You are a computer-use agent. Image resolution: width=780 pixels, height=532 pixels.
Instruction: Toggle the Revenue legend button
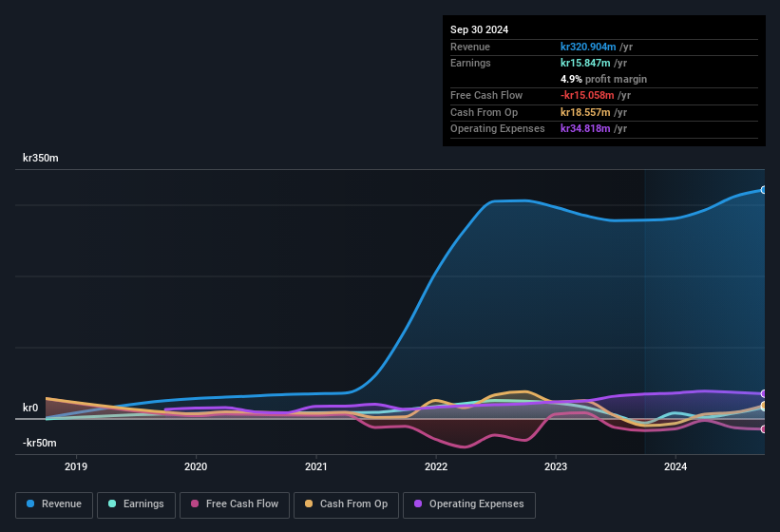click(x=54, y=504)
